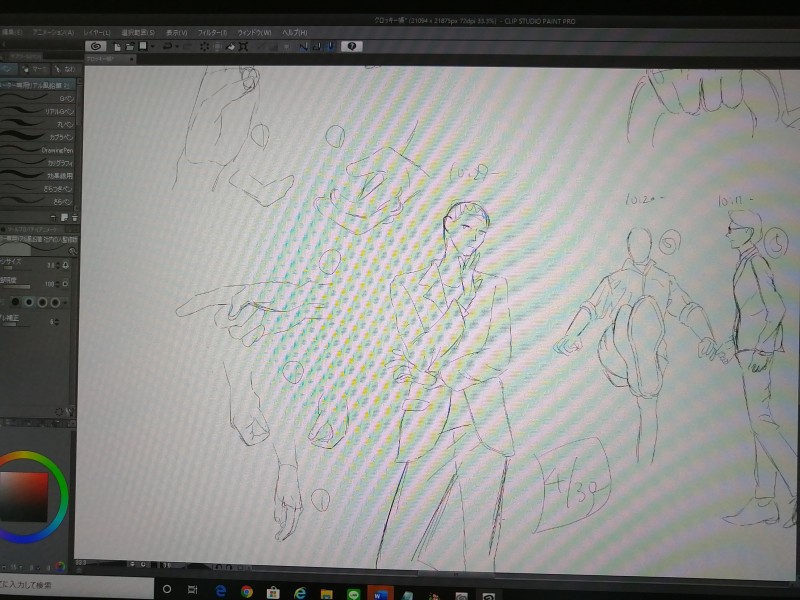This screenshot has width=800, height=600.
Task: Choose the 効果線用 brush
Action: [38, 176]
